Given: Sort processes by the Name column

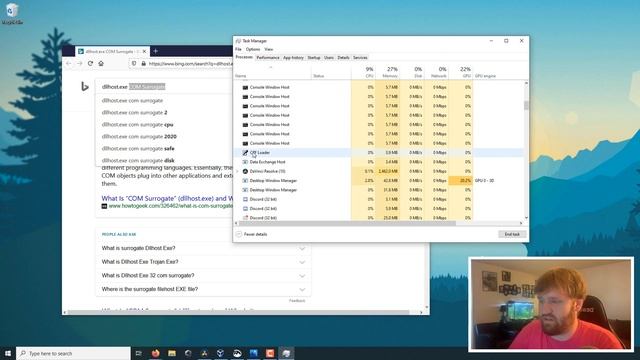Looking at the screenshot, I should (x=272, y=72).
